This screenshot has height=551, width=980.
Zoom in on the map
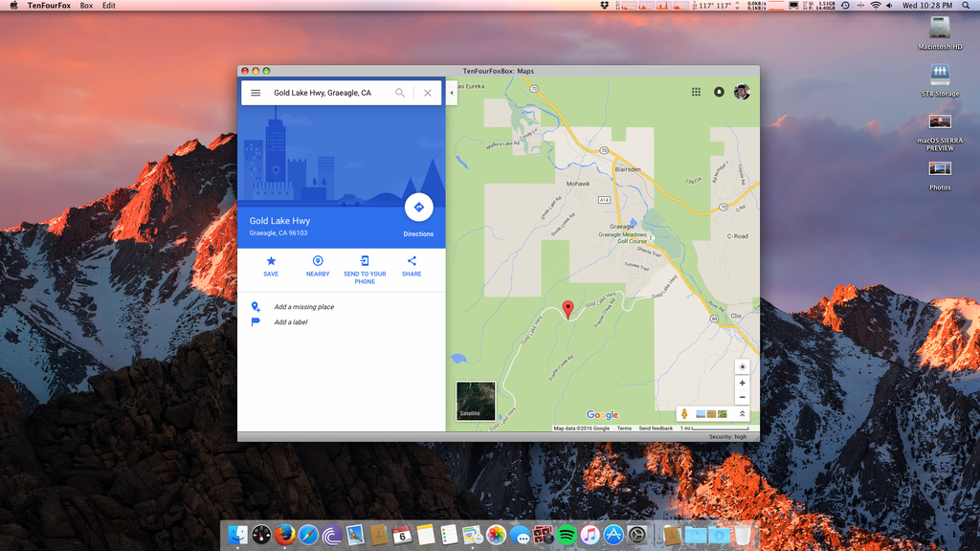tap(742, 383)
